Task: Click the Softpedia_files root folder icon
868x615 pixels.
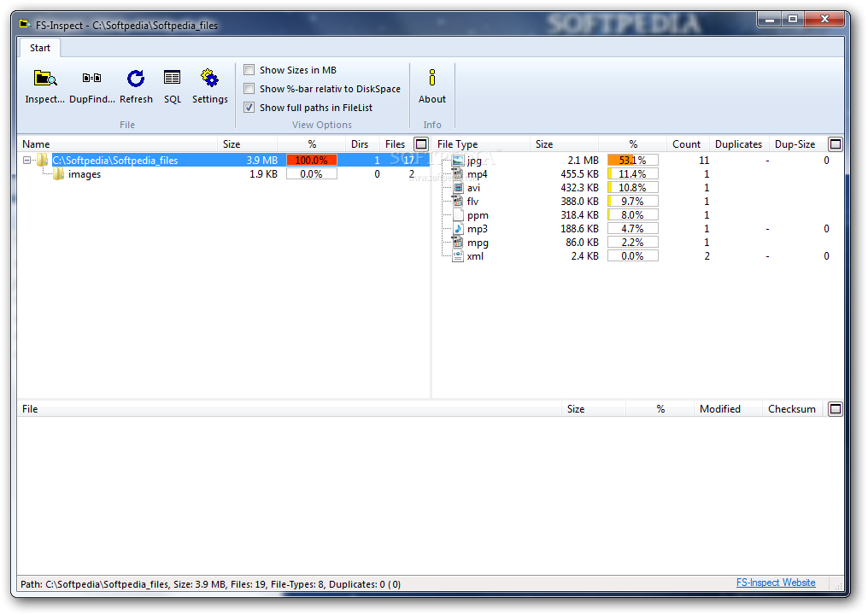Action: (x=42, y=161)
